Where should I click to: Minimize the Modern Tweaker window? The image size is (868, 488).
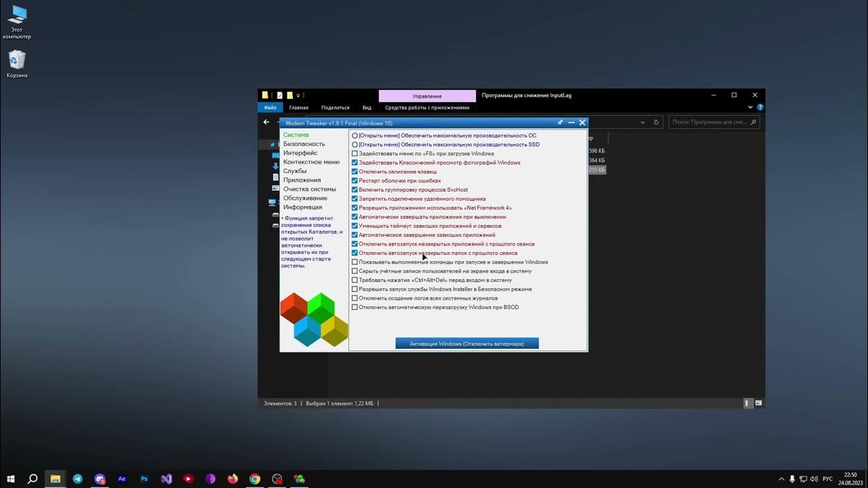click(x=571, y=123)
